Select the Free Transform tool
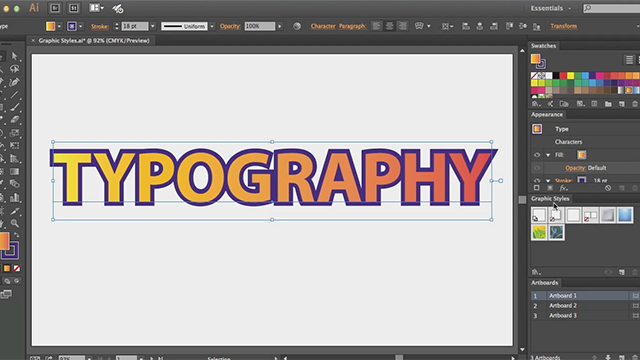Image resolution: width=640 pixels, height=360 pixels. click(x=15, y=146)
